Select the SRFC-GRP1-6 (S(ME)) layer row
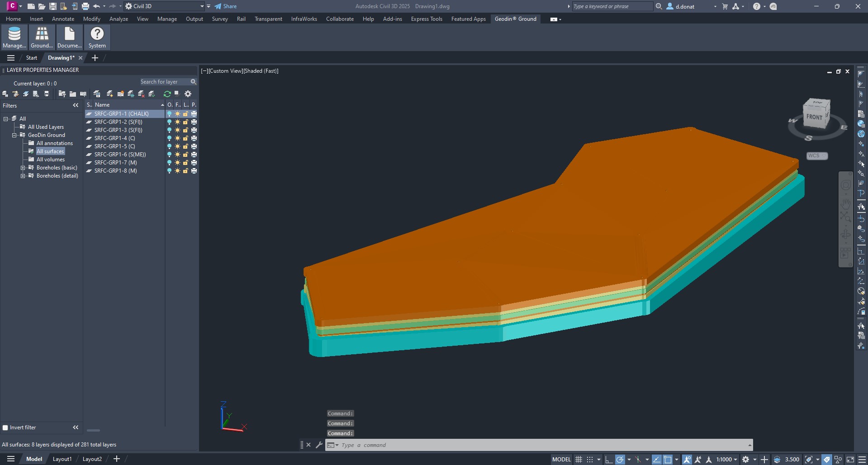 (120, 155)
